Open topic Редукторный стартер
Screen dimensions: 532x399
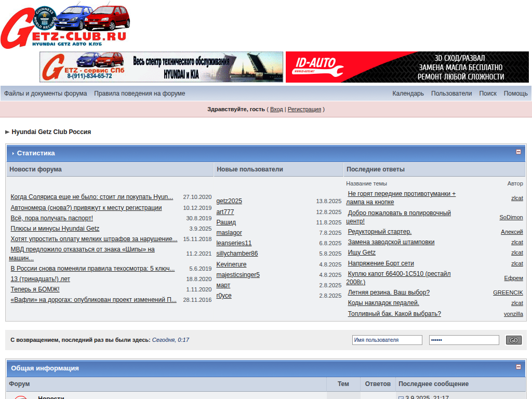(x=379, y=232)
